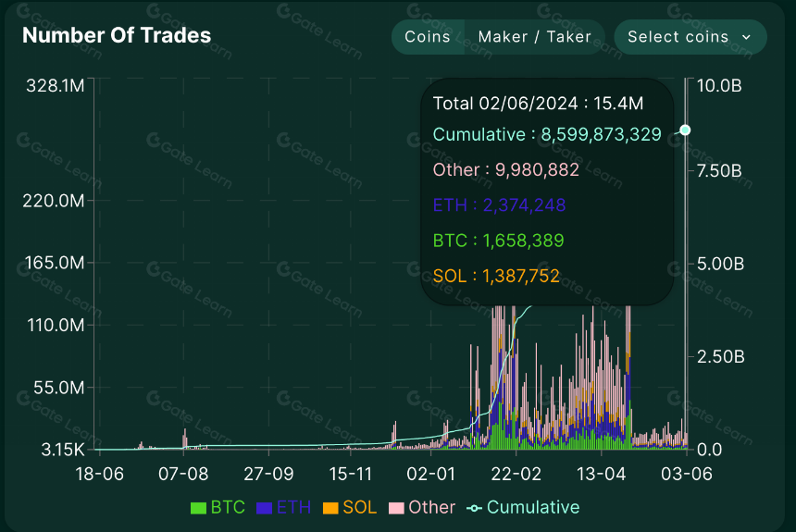Image resolution: width=796 pixels, height=532 pixels.
Task: Switch to the Coins tab
Action: point(428,37)
